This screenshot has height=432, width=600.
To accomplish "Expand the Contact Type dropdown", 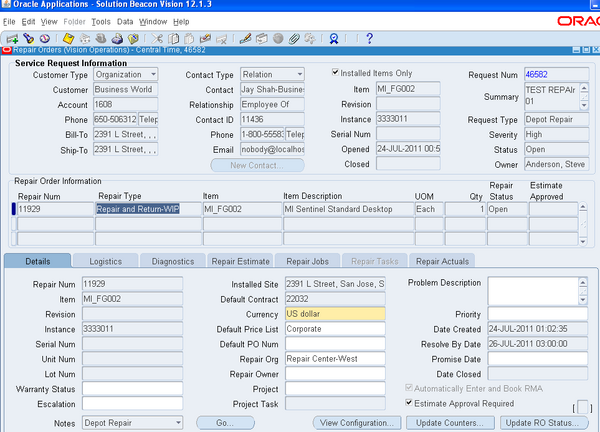I will coord(300,74).
